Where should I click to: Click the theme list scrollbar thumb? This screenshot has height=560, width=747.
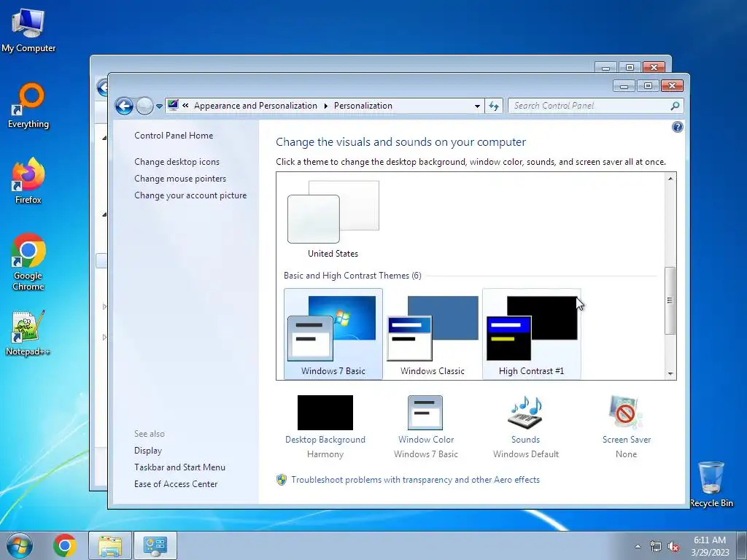pos(670,300)
